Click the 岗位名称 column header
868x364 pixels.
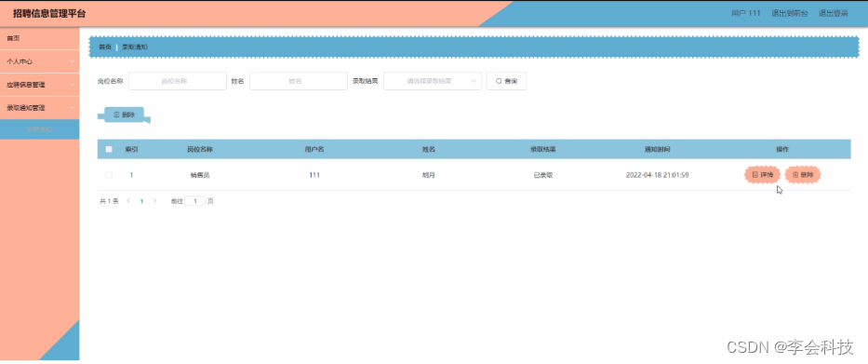[x=200, y=149]
